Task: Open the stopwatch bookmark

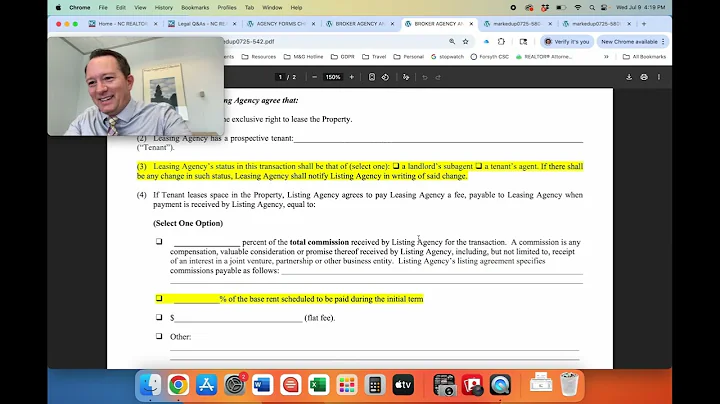Action: point(448,56)
